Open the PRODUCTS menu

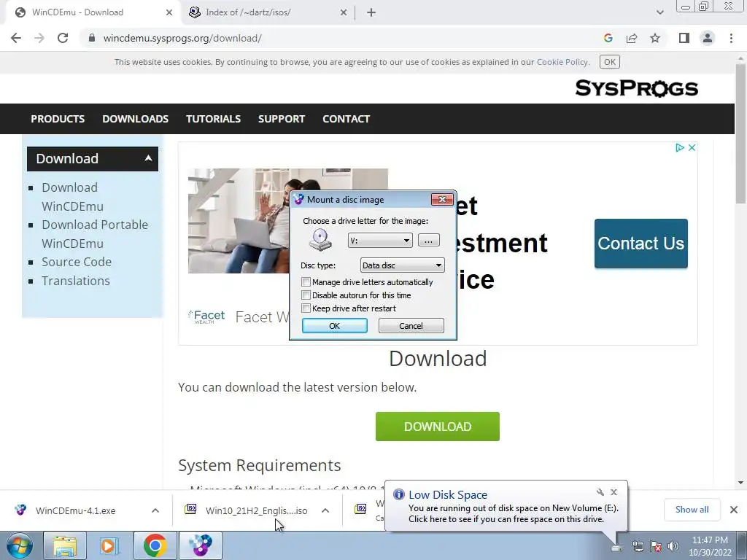click(58, 119)
